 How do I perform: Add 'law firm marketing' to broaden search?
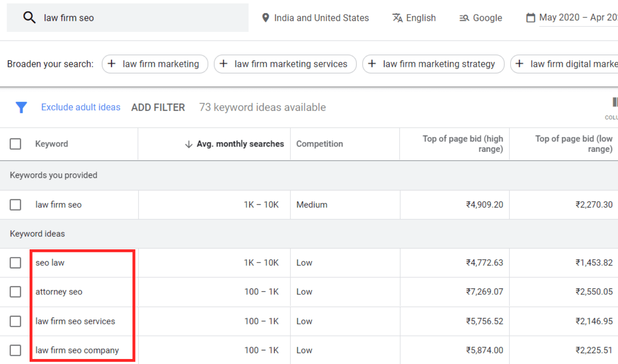coord(155,64)
